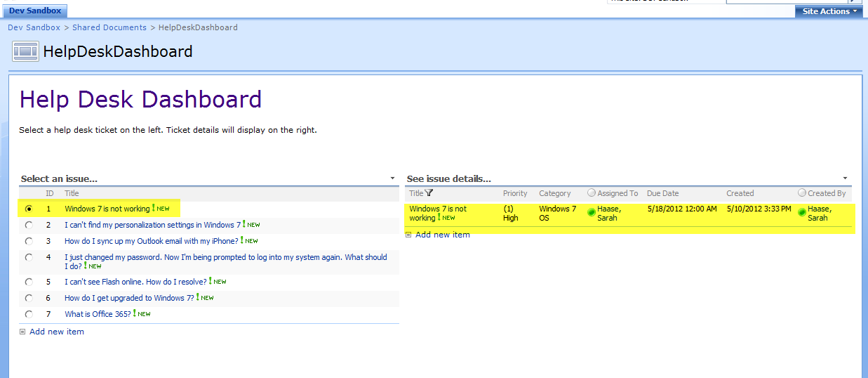The width and height of the screenshot is (868, 378).
Task: Select radio button for issue 2
Action: (x=29, y=225)
